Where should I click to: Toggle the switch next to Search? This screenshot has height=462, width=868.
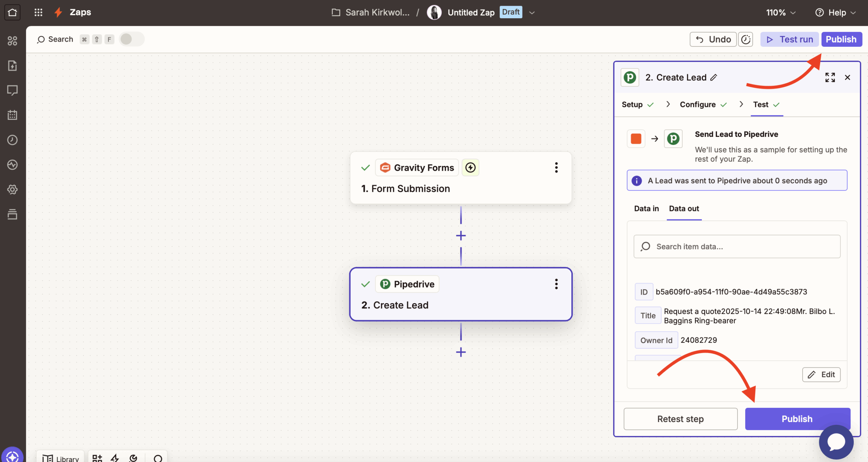point(132,39)
